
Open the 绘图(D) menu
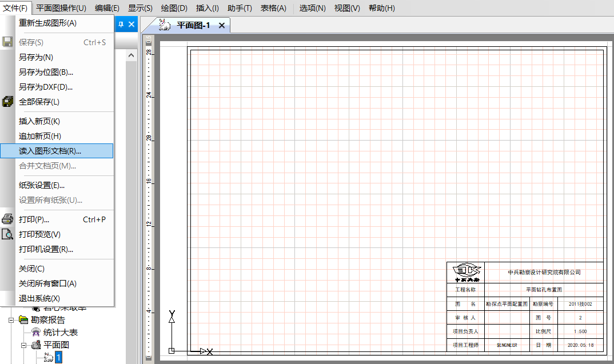pyautogui.click(x=174, y=8)
